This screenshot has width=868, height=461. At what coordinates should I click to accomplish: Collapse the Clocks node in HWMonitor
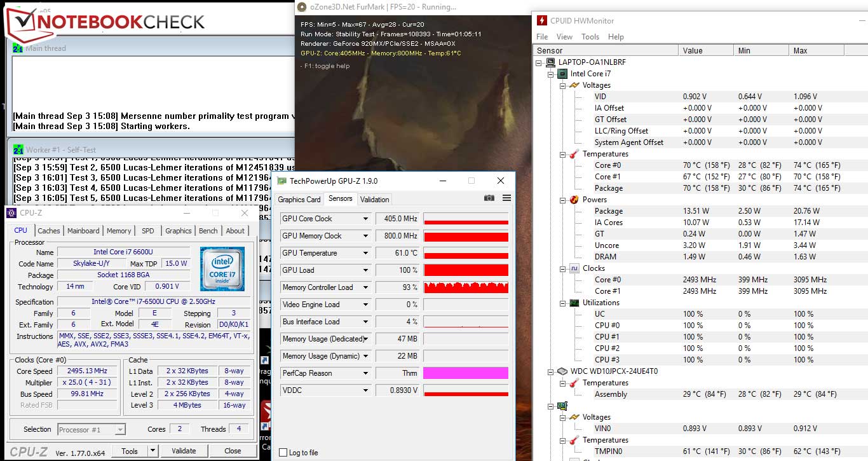click(562, 268)
